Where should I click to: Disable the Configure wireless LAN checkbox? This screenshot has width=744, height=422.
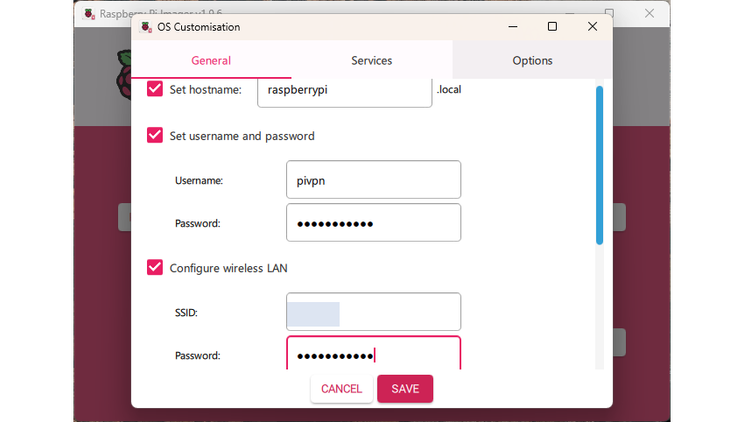[155, 267]
